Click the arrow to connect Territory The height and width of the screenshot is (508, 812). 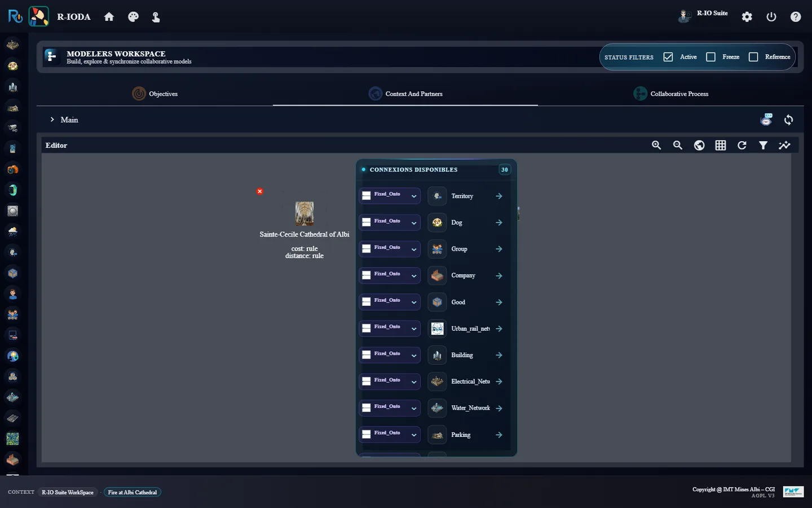(499, 196)
